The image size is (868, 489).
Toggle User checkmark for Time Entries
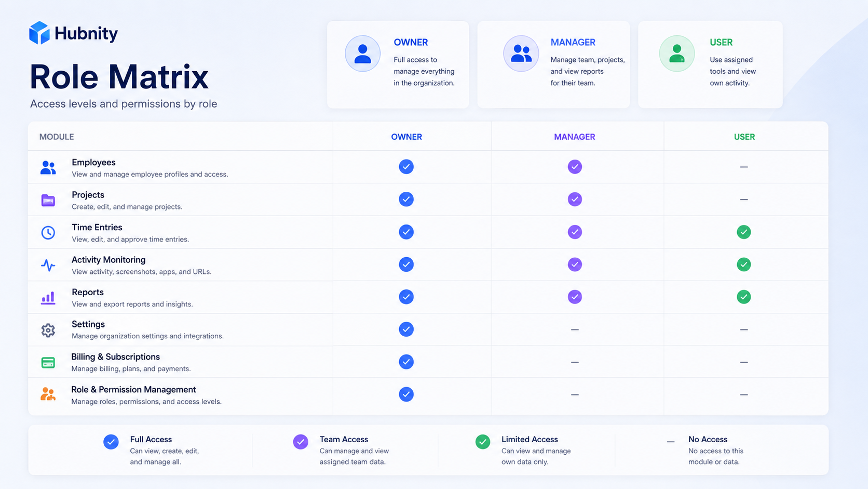click(x=744, y=232)
